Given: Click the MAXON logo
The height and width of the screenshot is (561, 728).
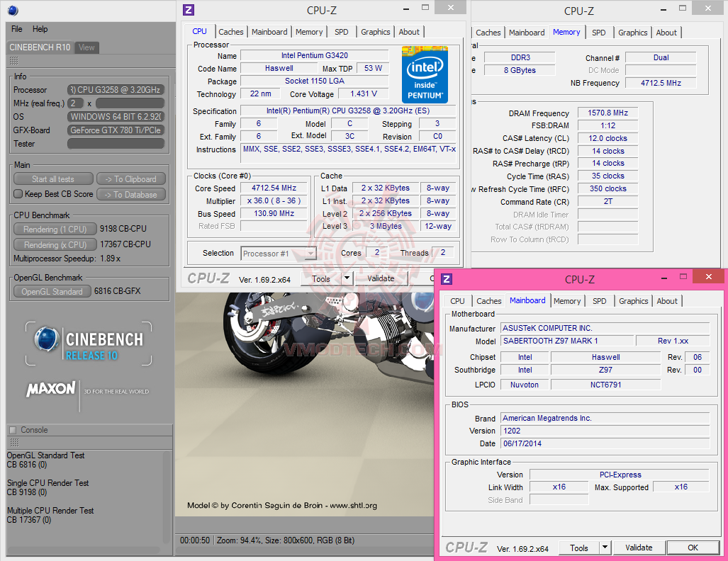Looking at the screenshot, I should [x=51, y=389].
